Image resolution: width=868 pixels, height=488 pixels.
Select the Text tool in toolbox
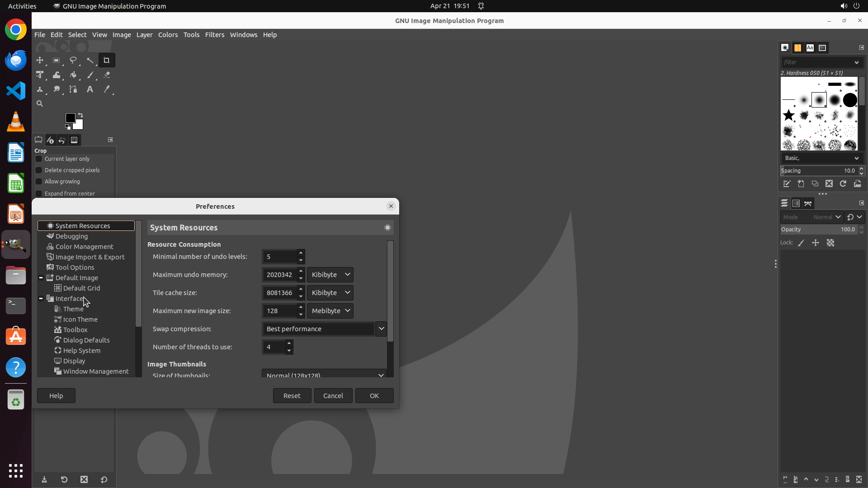(x=90, y=89)
